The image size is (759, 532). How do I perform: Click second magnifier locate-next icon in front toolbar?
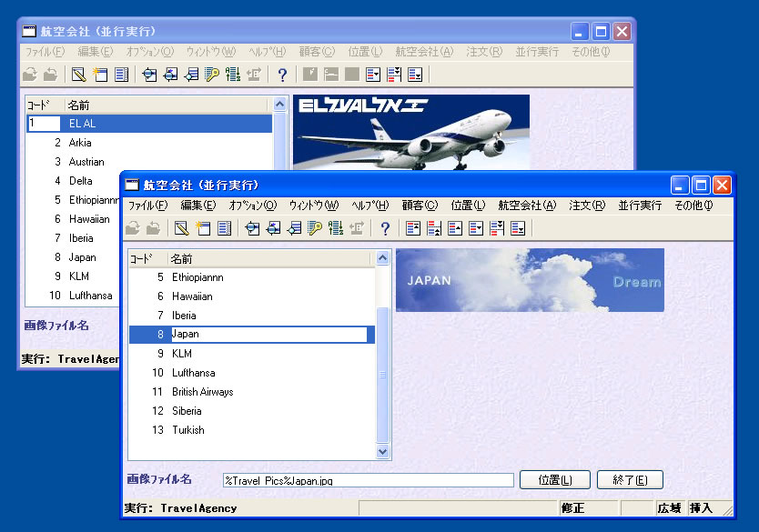coord(273,228)
